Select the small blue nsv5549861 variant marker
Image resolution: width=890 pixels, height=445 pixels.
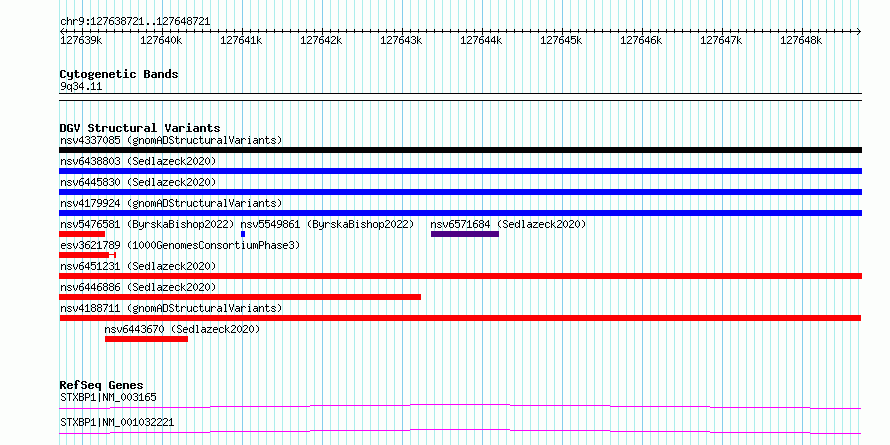[x=243, y=234]
